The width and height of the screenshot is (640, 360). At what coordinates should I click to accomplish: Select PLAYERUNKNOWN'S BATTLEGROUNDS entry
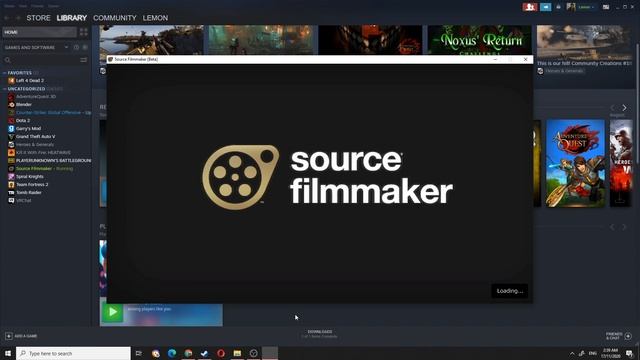coord(53,160)
